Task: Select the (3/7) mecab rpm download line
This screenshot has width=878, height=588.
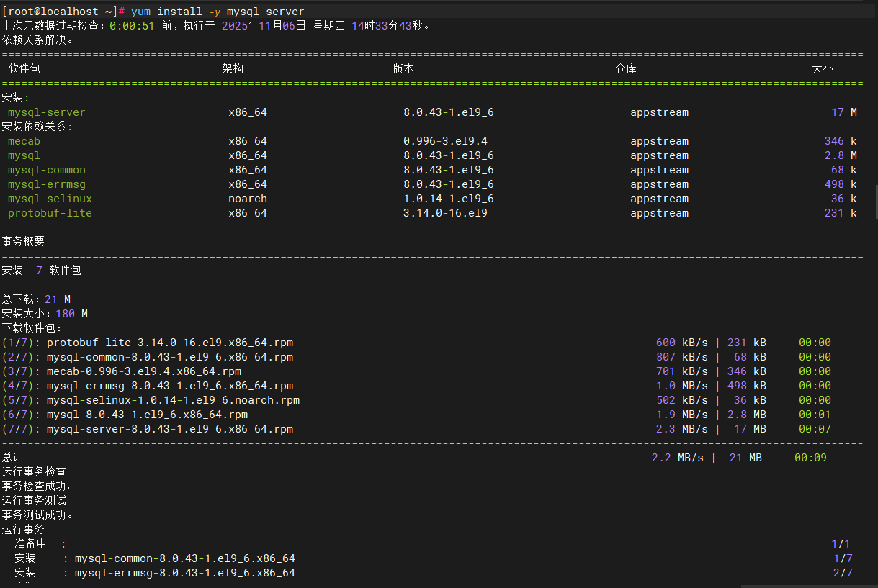Action: (416, 371)
